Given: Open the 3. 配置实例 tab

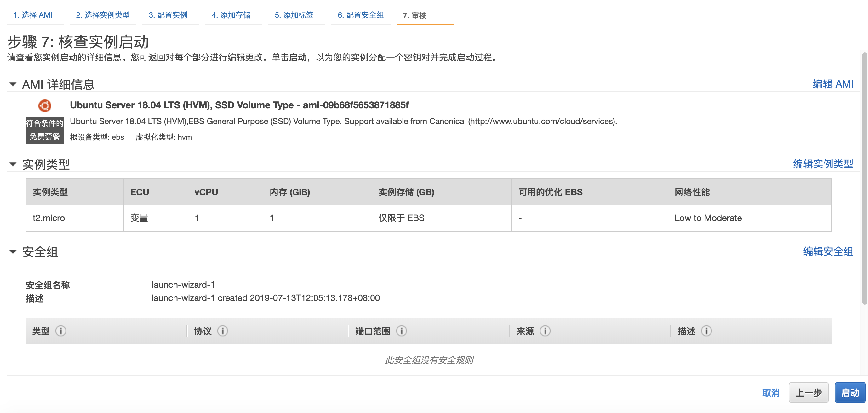Looking at the screenshot, I should coord(168,15).
